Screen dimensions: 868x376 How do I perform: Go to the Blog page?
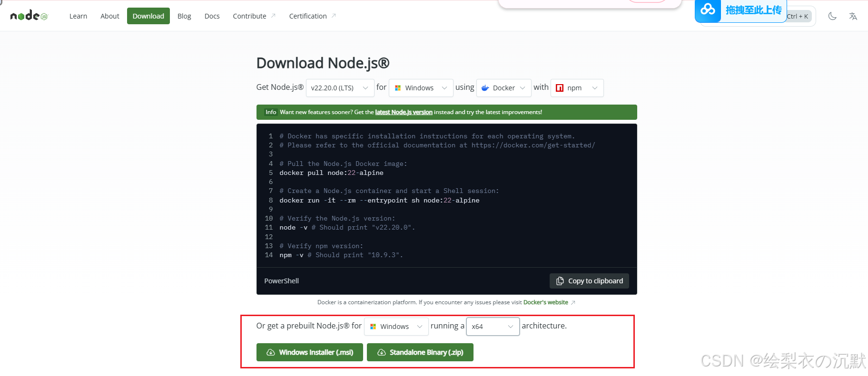tap(184, 16)
